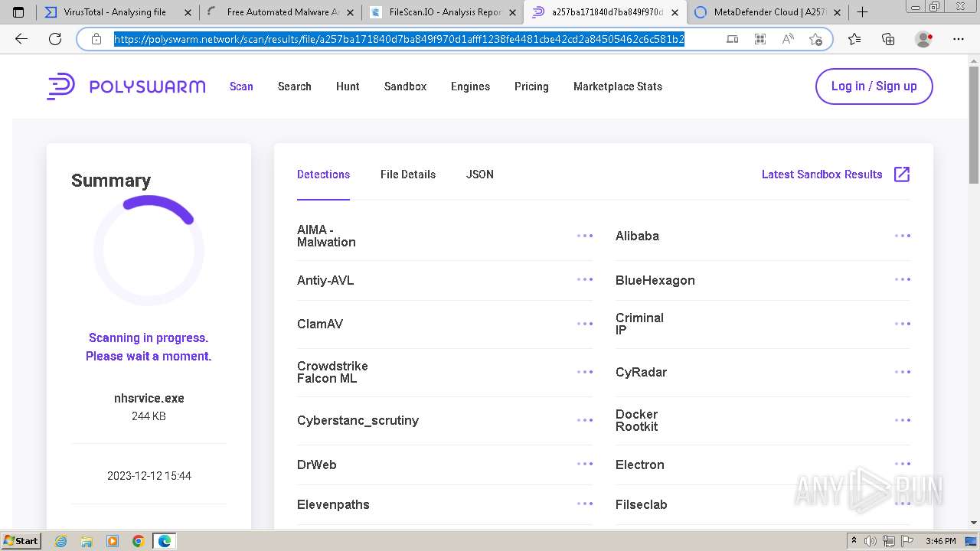The width and height of the screenshot is (980, 551).
Task: Expand ClamAV result dots
Action: [x=585, y=324]
